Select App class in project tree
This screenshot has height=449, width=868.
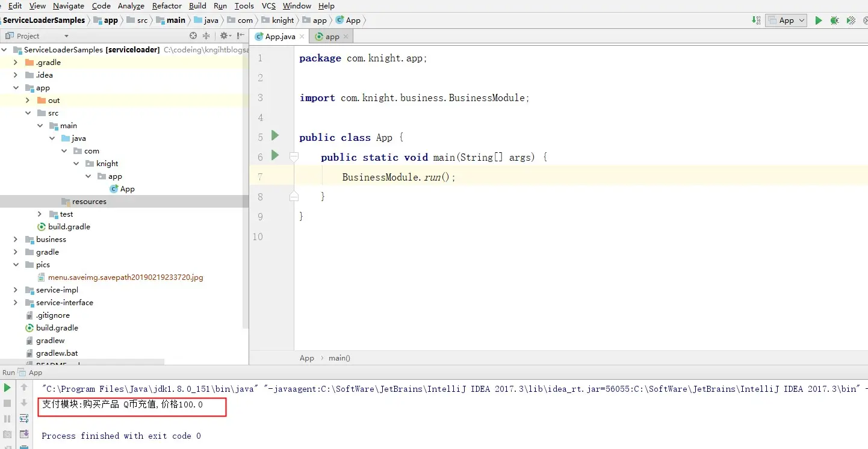pyautogui.click(x=122, y=189)
